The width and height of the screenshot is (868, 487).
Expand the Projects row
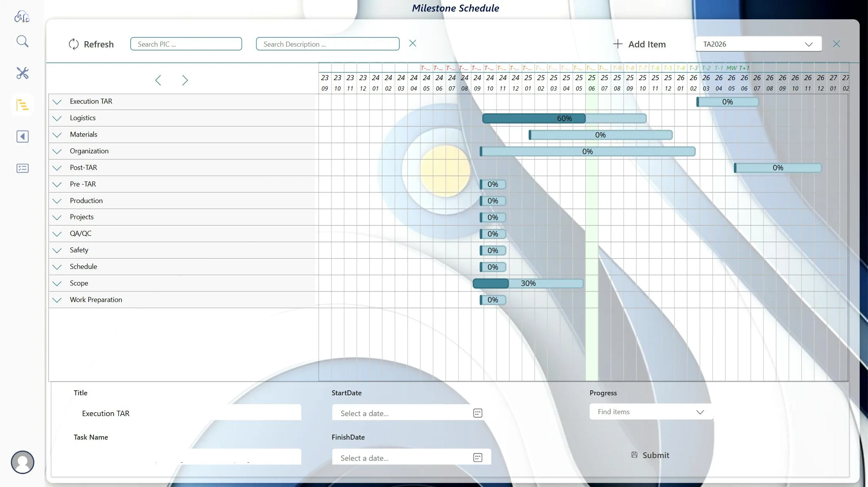pyautogui.click(x=57, y=217)
